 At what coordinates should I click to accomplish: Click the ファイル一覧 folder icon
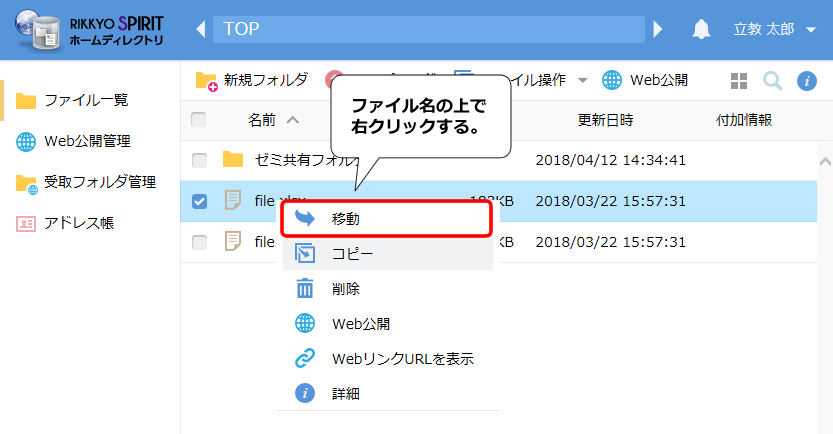(x=26, y=100)
